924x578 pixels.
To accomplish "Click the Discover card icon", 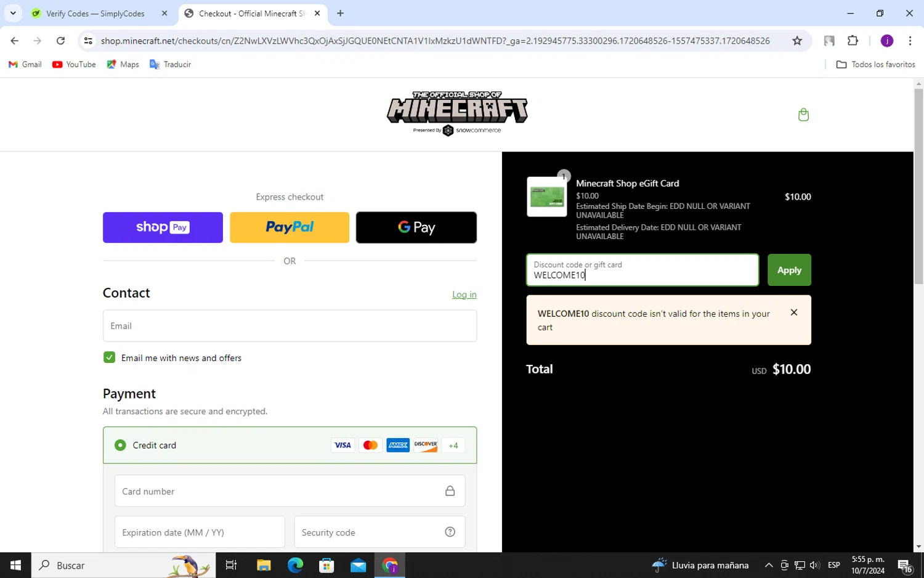I will coord(426,445).
